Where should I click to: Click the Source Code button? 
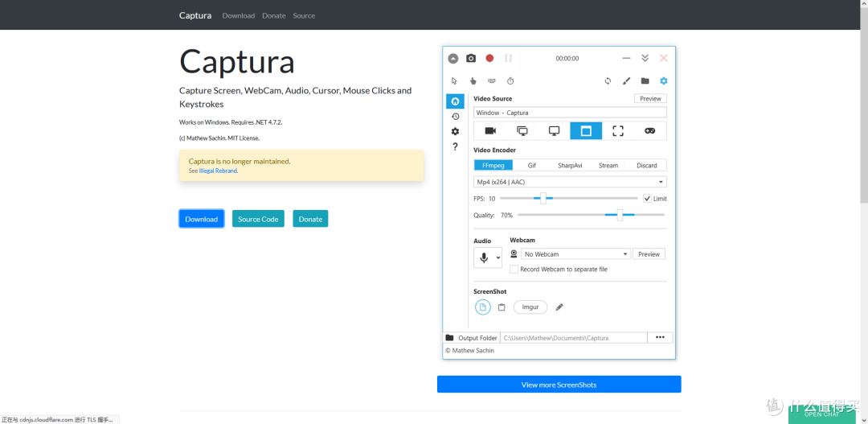(258, 219)
